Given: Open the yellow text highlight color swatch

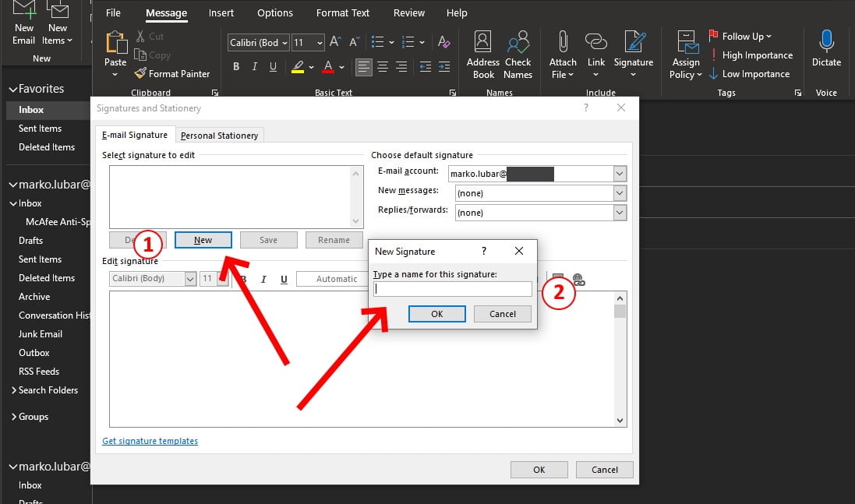Looking at the screenshot, I should tap(299, 67).
